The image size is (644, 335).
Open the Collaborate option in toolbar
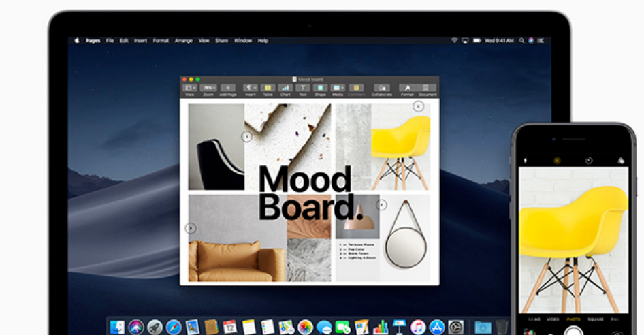(382, 88)
